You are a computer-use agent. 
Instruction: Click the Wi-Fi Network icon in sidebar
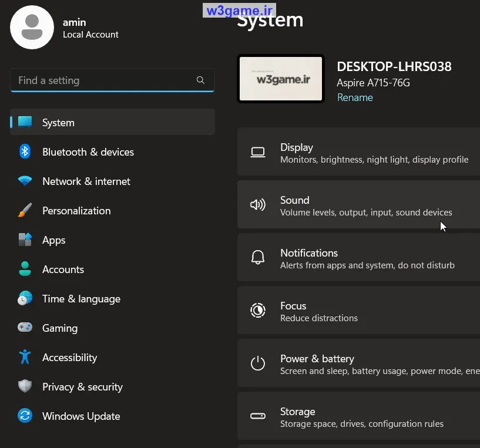coord(25,180)
